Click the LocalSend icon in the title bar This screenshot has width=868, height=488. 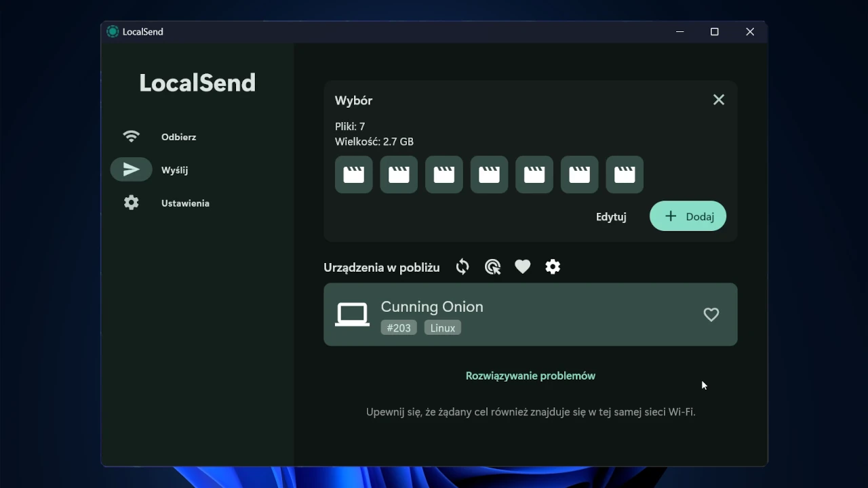(x=113, y=32)
